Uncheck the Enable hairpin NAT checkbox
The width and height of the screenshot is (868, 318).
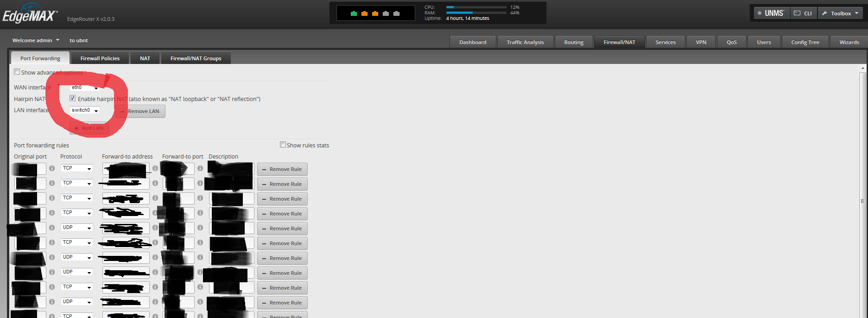pos(73,98)
